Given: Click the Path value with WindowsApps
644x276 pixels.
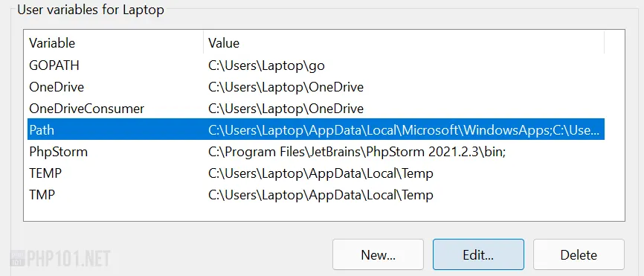Looking at the screenshot, I should (x=404, y=131).
